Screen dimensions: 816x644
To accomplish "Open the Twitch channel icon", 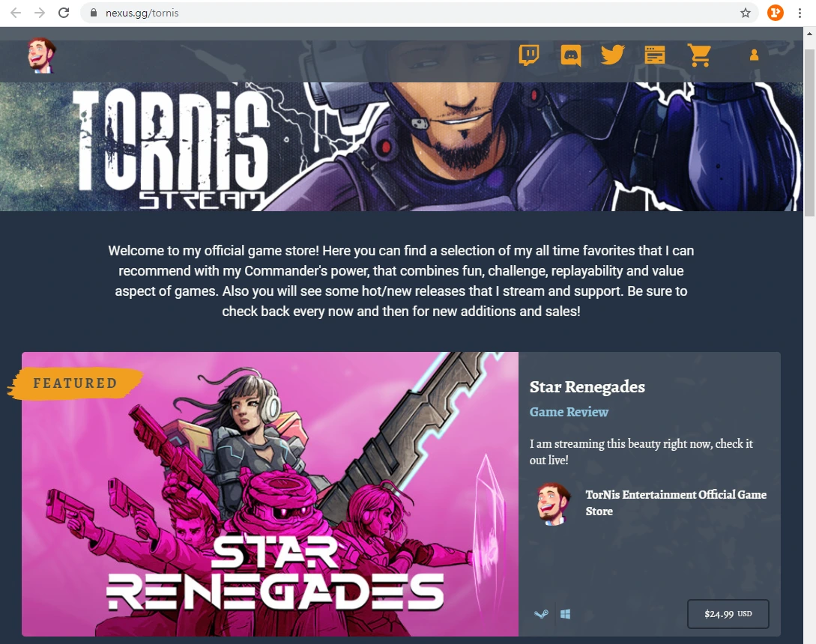I will [529, 55].
